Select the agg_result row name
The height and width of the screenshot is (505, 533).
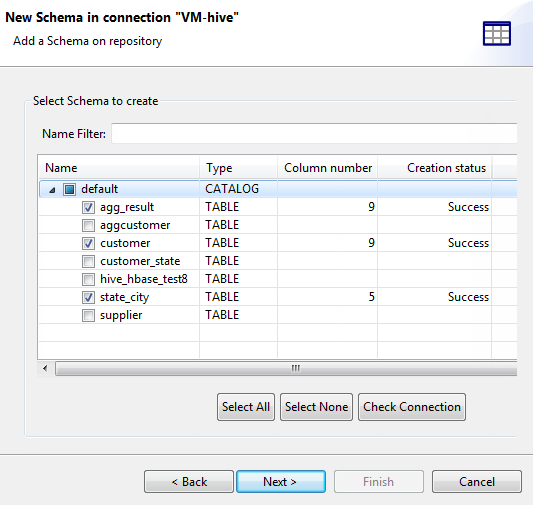tap(127, 207)
